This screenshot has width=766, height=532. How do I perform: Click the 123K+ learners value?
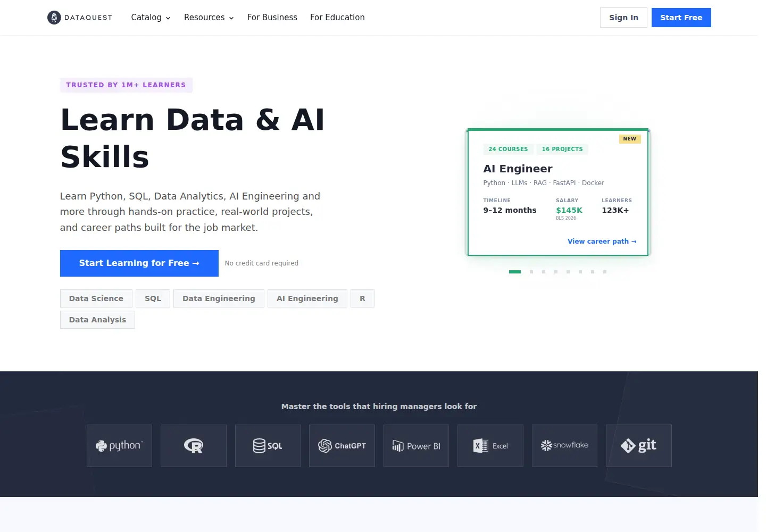(x=615, y=210)
